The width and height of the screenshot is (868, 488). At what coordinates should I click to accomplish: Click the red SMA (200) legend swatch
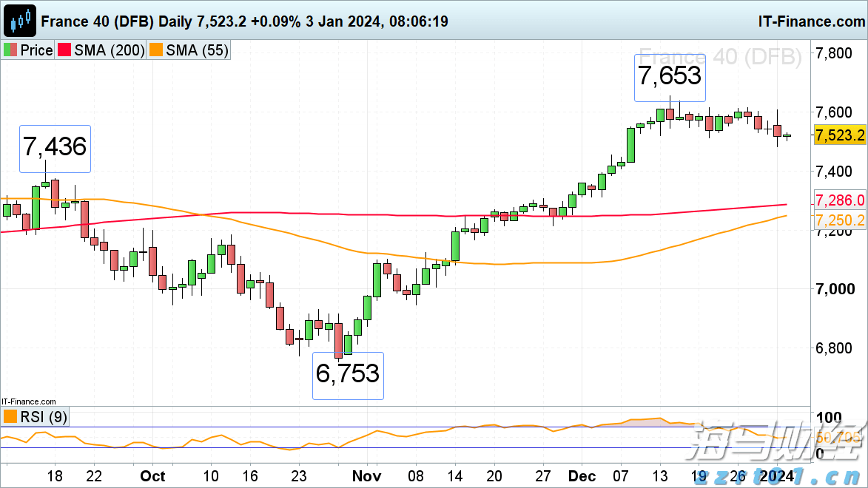64,50
